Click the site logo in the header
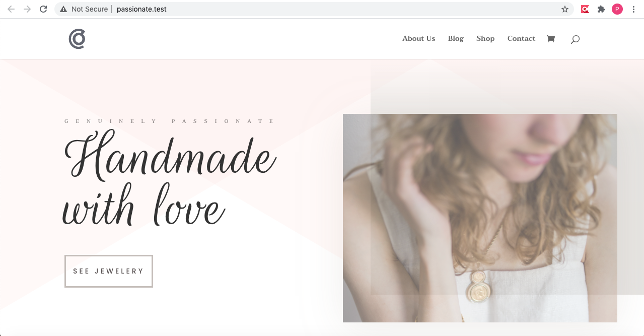This screenshot has width=644, height=336. (x=77, y=39)
